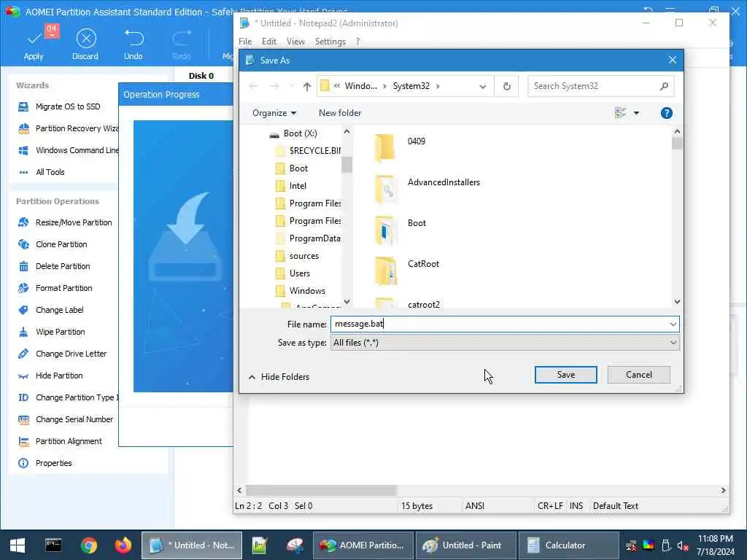Click folder tree scrollbar up arrow
747x560 pixels.
point(347,132)
